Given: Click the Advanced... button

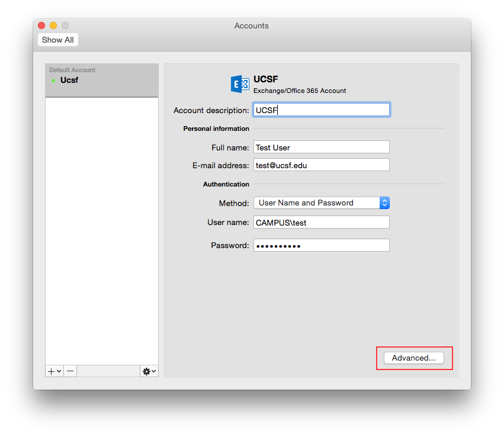Looking at the screenshot, I should pyautogui.click(x=413, y=358).
